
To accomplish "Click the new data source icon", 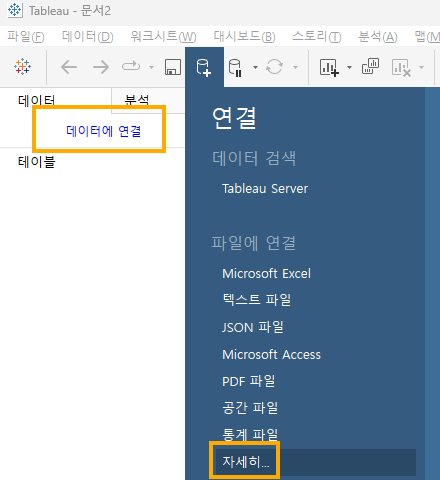I will [x=204, y=68].
